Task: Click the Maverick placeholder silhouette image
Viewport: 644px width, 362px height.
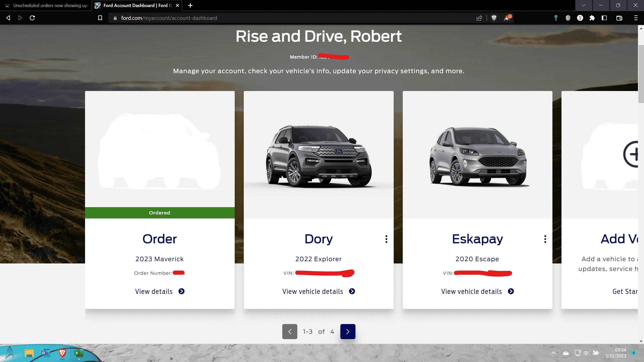Action: pos(159,151)
